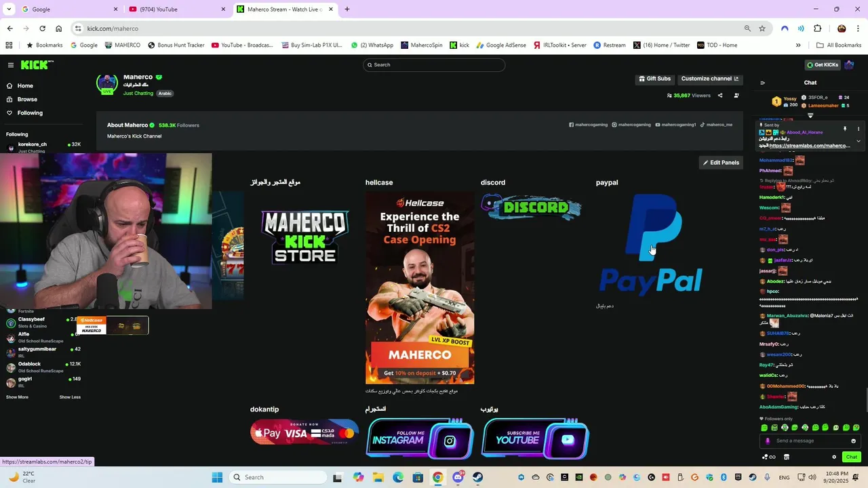Open Browse in Kick sidebar
Viewport: 868px width, 488px height.
27,100
